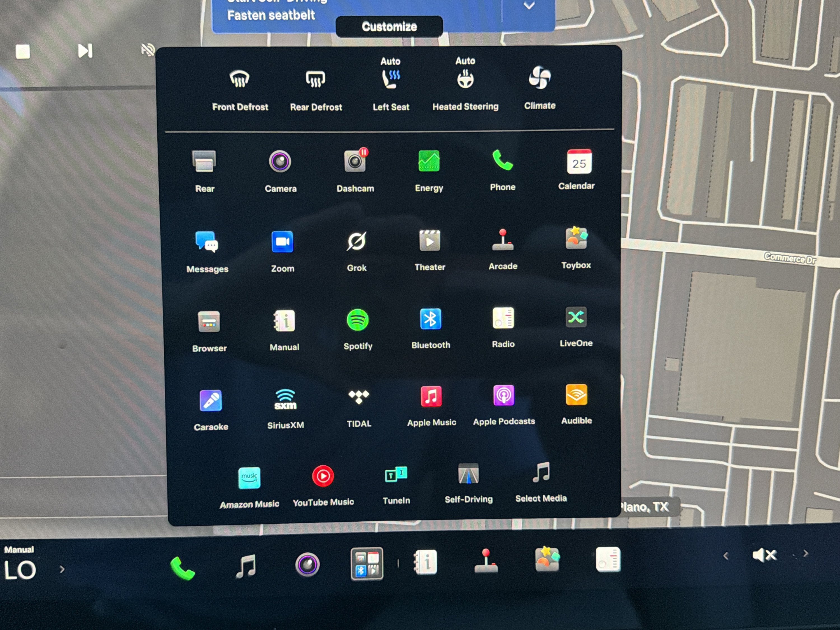Image resolution: width=840 pixels, height=630 pixels.
Task: Open the Bluetooth app
Action: point(431,319)
